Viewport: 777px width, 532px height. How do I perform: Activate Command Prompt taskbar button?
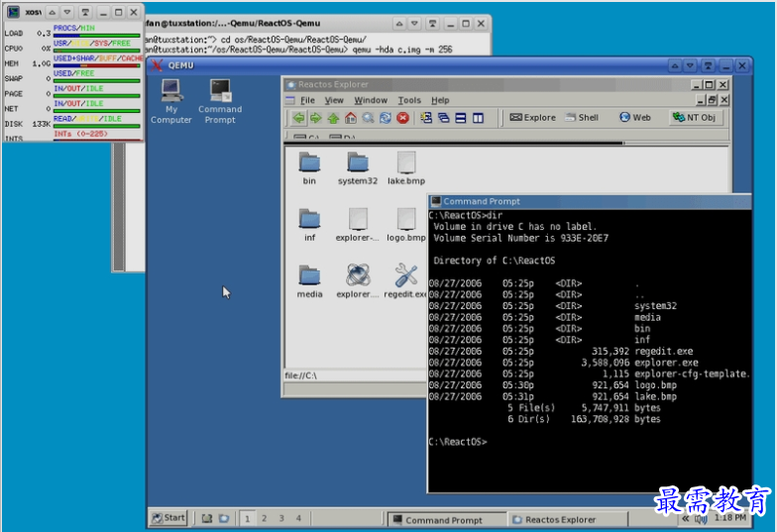point(446,519)
